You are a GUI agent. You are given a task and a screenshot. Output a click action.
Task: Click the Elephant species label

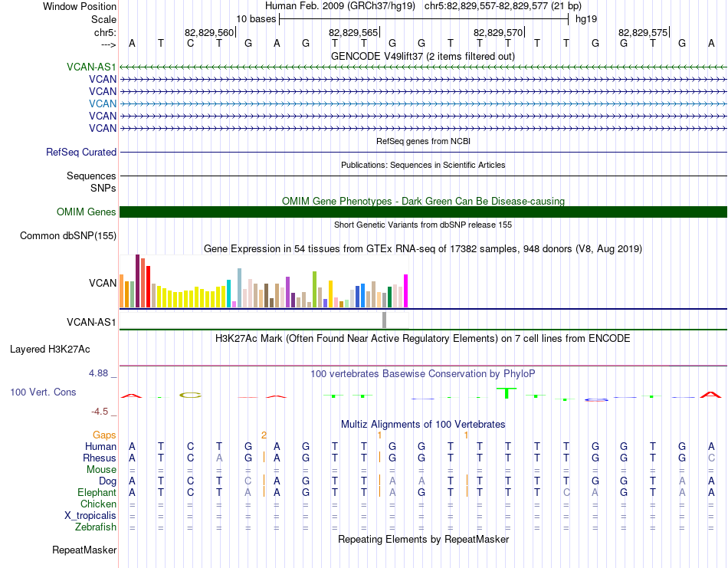point(97,492)
